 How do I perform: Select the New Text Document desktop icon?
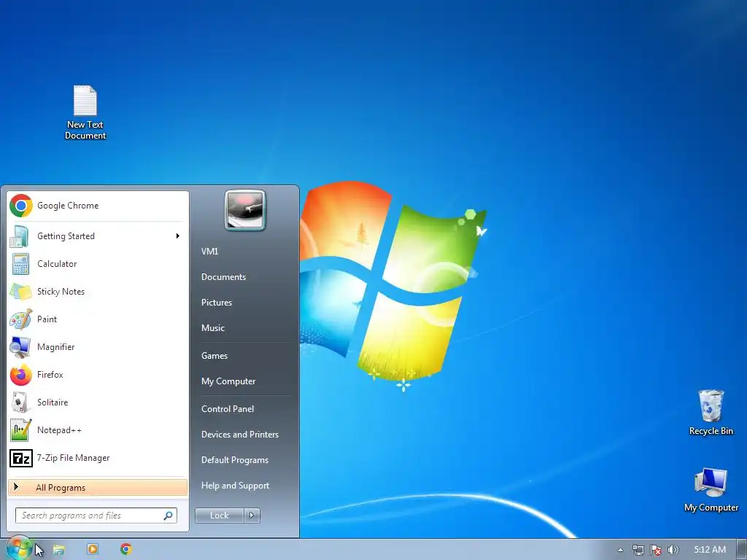[x=85, y=112]
